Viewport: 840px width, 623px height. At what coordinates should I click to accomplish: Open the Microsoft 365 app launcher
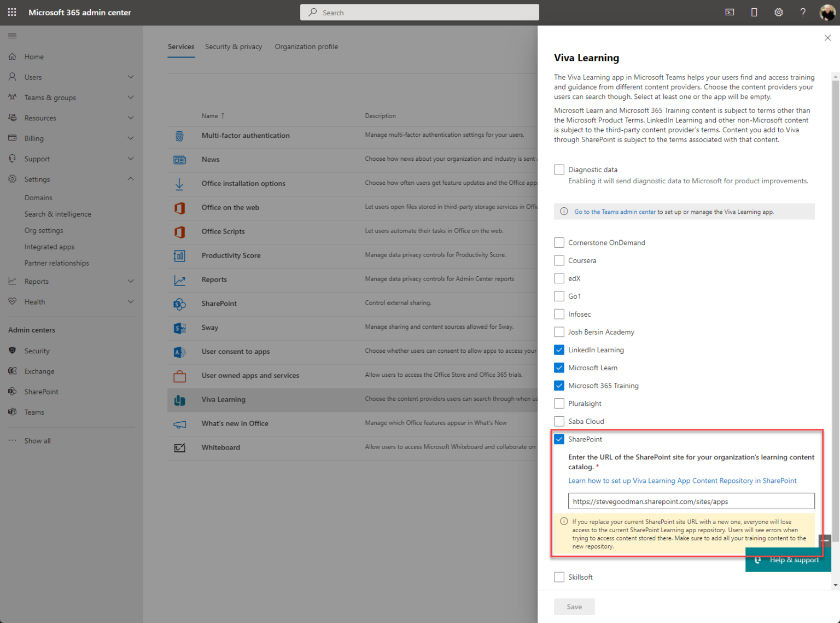click(11, 12)
